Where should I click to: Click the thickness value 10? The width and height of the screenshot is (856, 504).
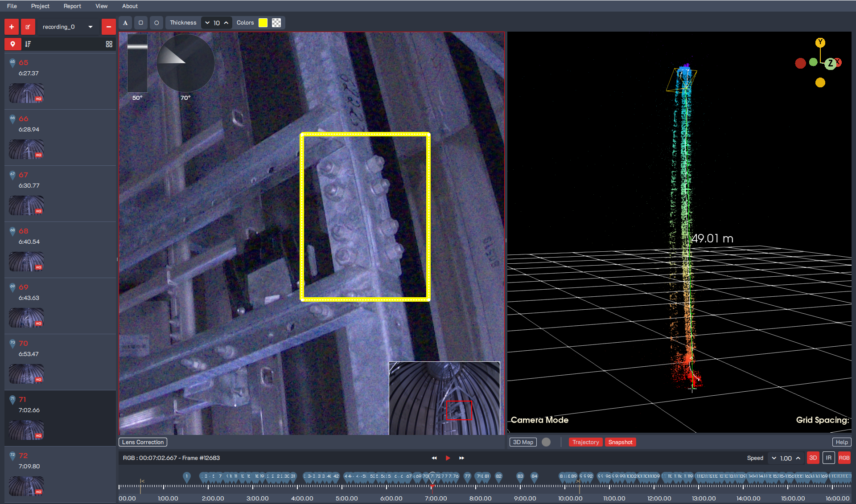coord(217,23)
